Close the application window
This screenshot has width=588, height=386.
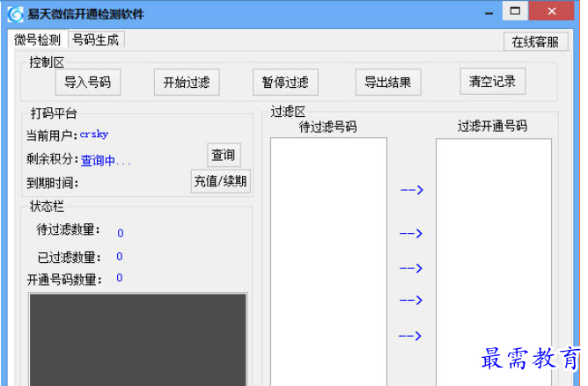tap(552, 11)
